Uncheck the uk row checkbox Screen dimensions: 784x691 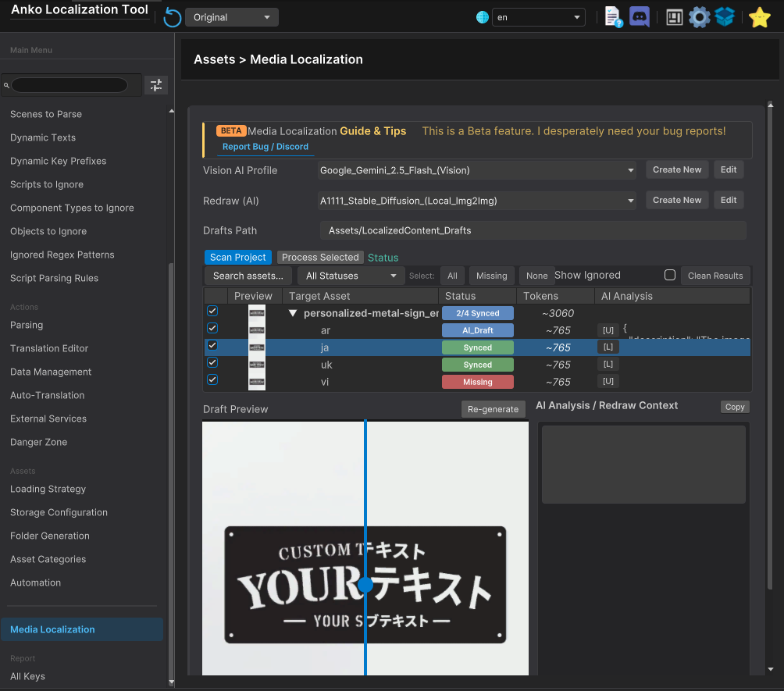click(x=212, y=362)
